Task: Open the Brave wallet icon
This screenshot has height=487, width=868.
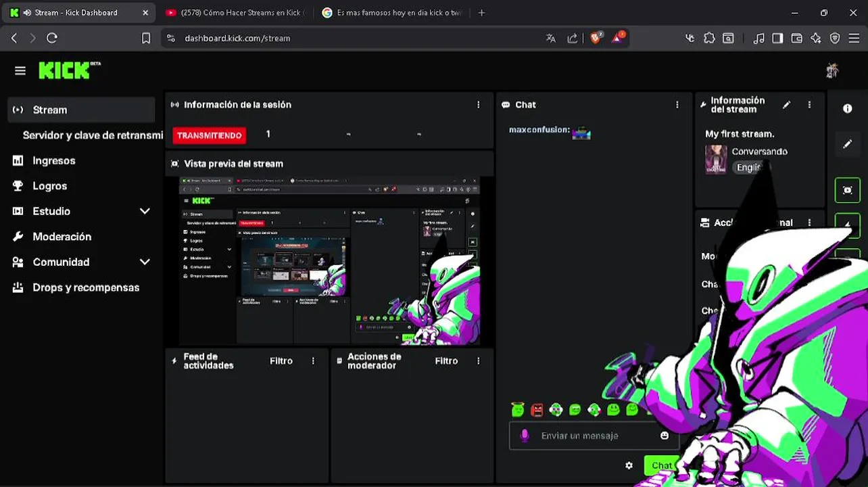Action: [x=797, y=39]
